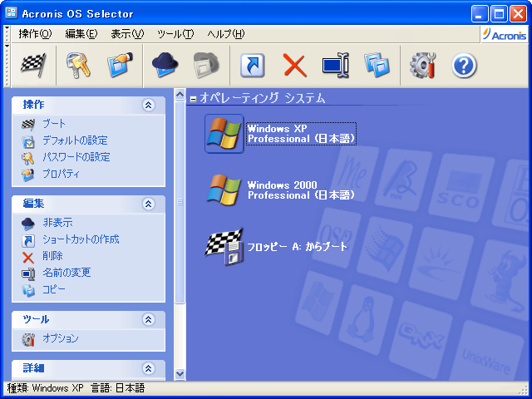Click the ツール panel header title
Screen dimensions: 532x399
36,319
